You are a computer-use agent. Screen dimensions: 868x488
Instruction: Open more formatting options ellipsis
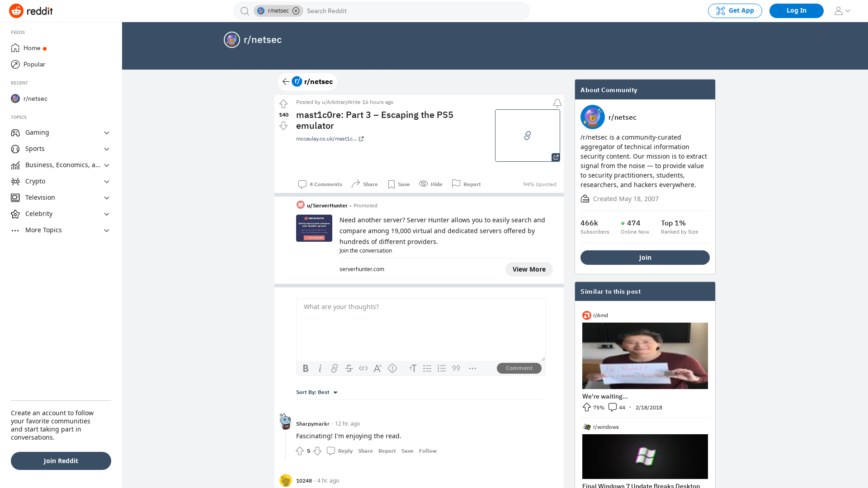click(x=472, y=369)
